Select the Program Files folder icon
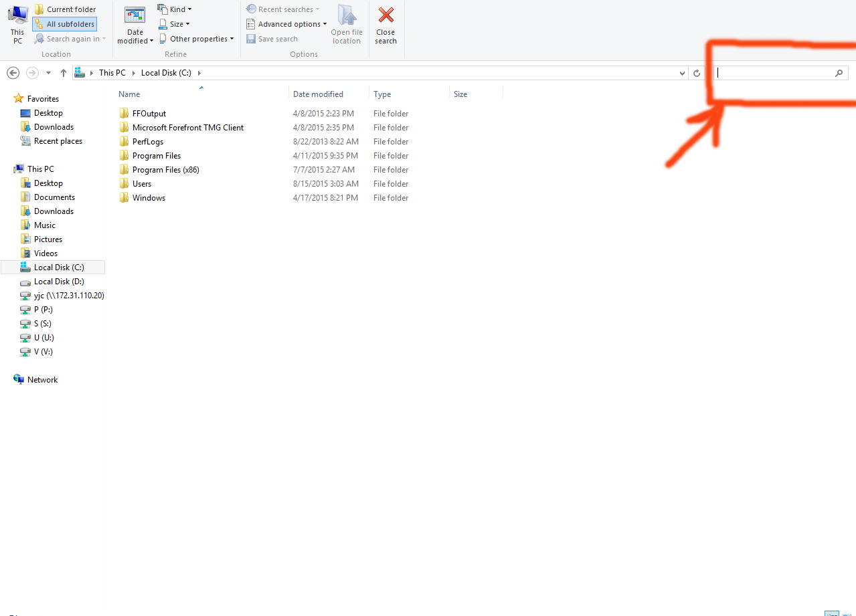This screenshot has height=616, width=856. pos(124,156)
